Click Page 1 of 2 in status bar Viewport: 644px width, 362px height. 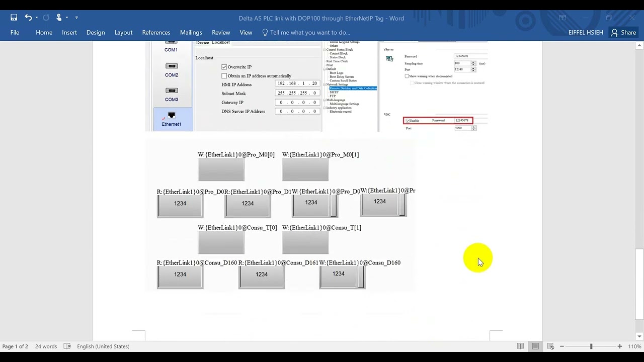click(x=16, y=346)
